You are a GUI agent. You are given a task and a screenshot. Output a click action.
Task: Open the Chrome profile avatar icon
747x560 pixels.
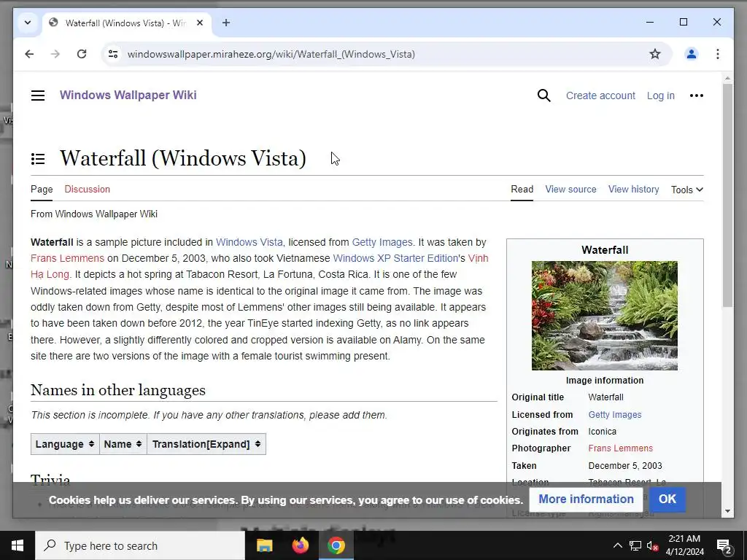pyautogui.click(x=692, y=54)
